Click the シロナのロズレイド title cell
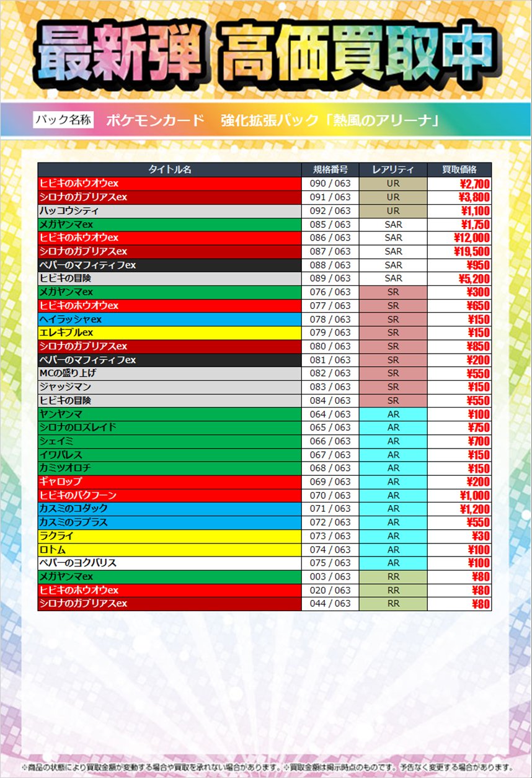Viewport: 532px width, 778px height. pyautogui.click(x=170, y=427)
